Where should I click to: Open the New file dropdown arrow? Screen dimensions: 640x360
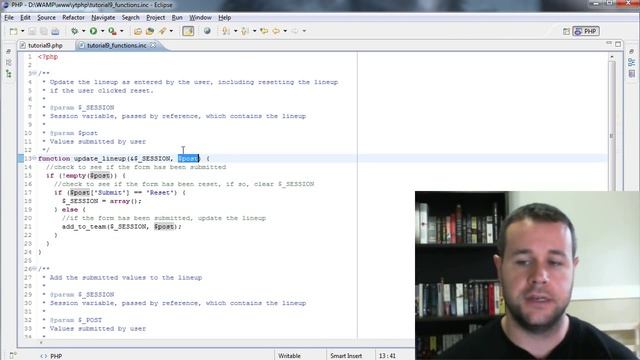coord(22,31)
